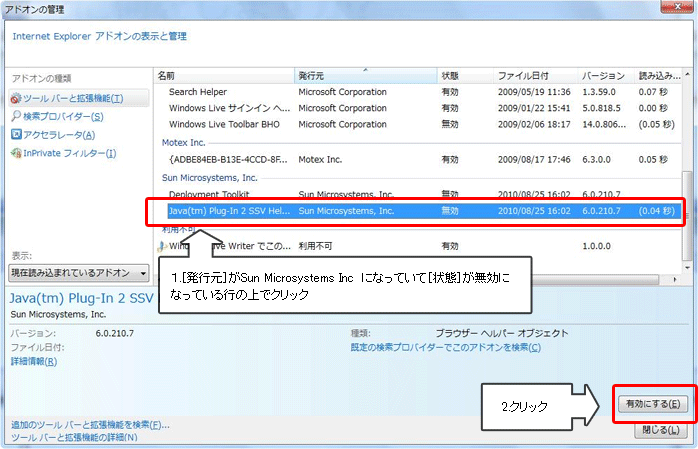Click the 閉じる(L) button
Image resolution: width=698 pixels, height=449 pixels.
pos(661,430)
